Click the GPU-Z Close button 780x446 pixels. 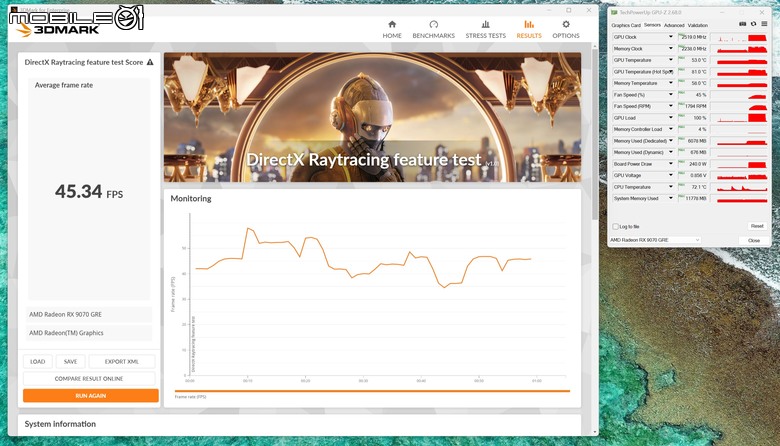(754, 240)
